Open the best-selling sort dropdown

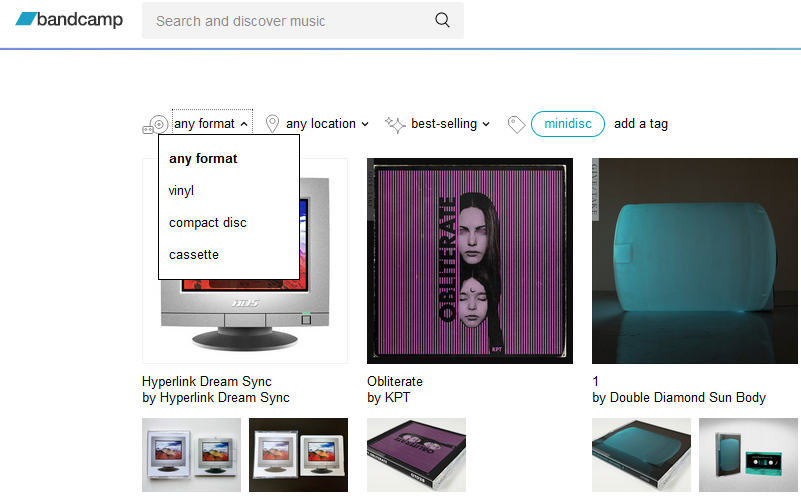(x=450, y=124)
